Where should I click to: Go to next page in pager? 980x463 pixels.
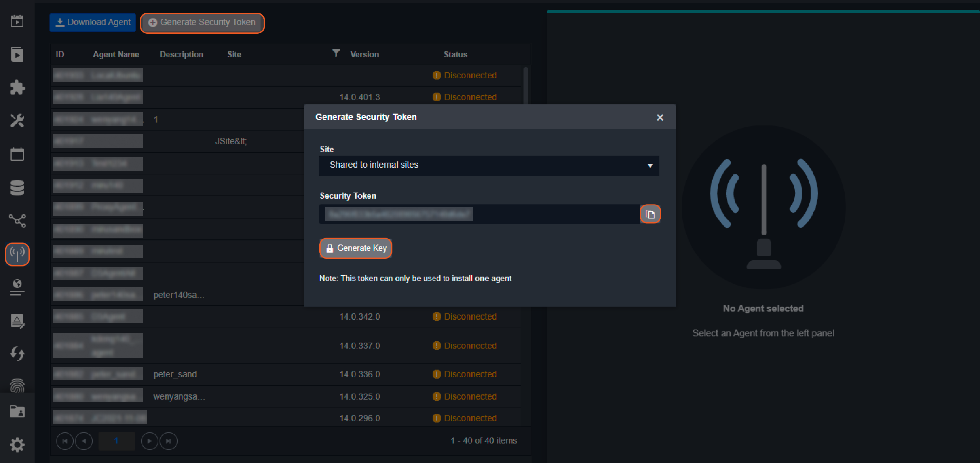point(149,441)
